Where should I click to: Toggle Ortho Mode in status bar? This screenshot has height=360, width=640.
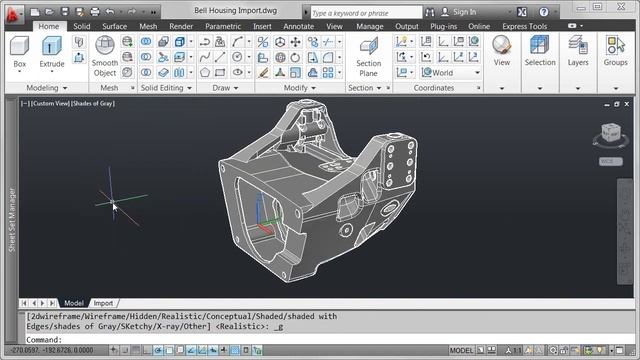click(x=147, y=350)
